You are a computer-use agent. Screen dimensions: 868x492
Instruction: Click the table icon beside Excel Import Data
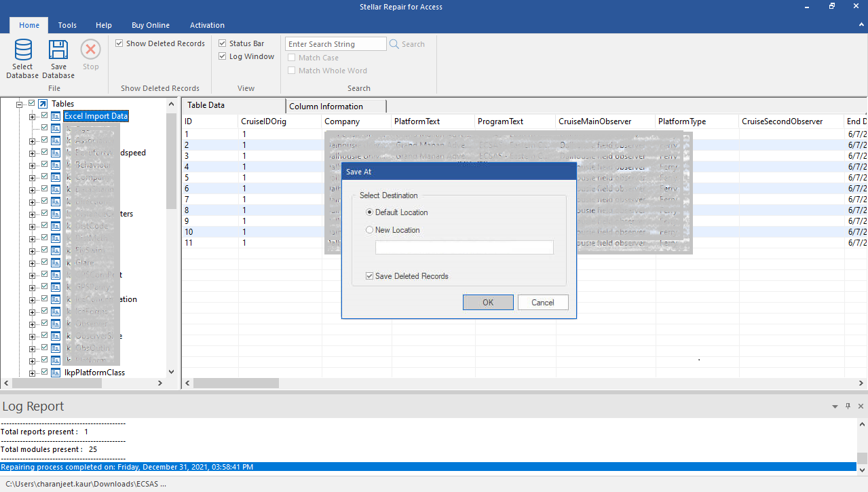pos(56,116)
